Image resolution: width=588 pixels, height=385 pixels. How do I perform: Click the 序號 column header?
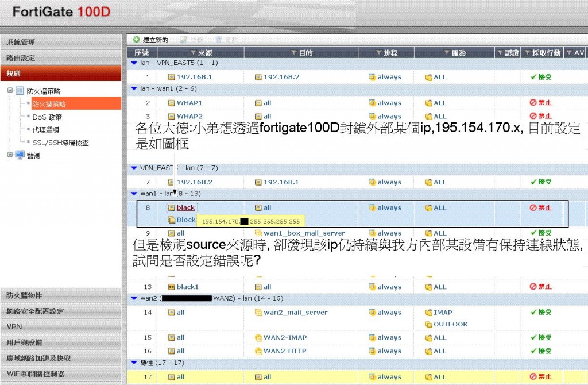click(142, 52)
